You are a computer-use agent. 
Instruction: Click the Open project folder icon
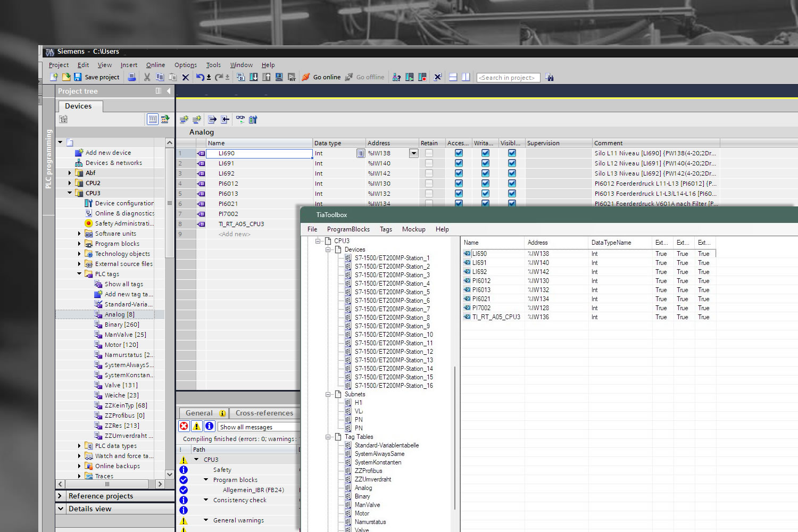coord(66,77)
